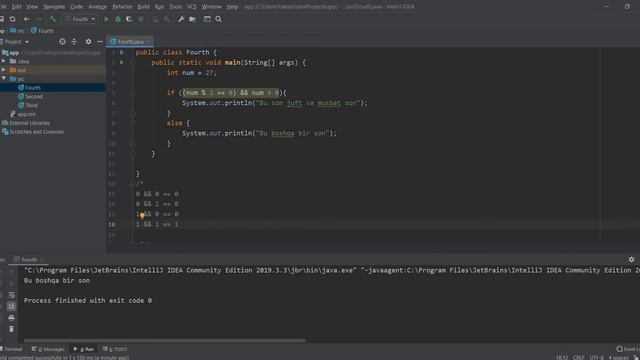
Task: Open Project Structure folder icon
Action: tap(192, 19)
